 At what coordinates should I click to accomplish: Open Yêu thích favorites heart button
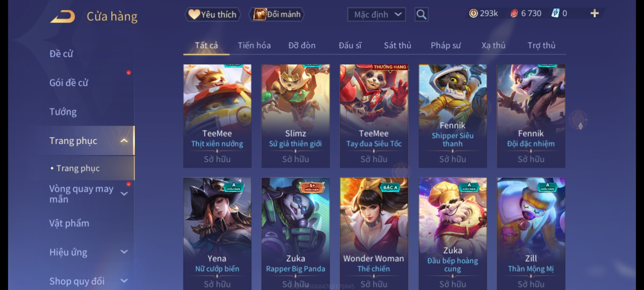pyautogui.click(x=213, y=15)
